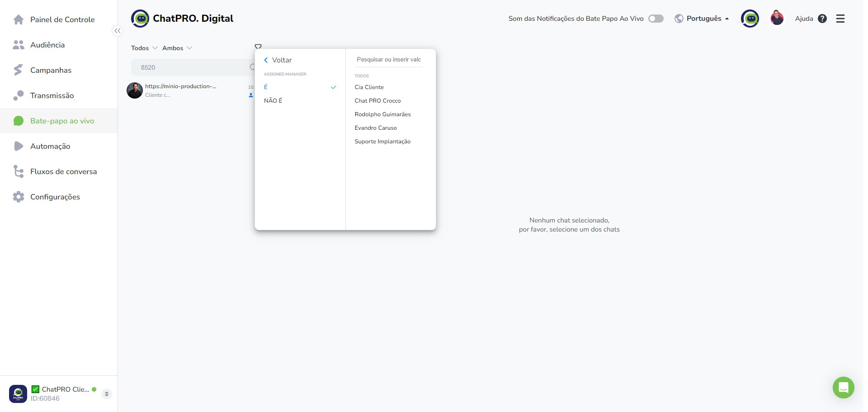868x412 pixels.
Task: Open the user profile photo in the header
Action: pyautogui.click(x=777, y=19)
